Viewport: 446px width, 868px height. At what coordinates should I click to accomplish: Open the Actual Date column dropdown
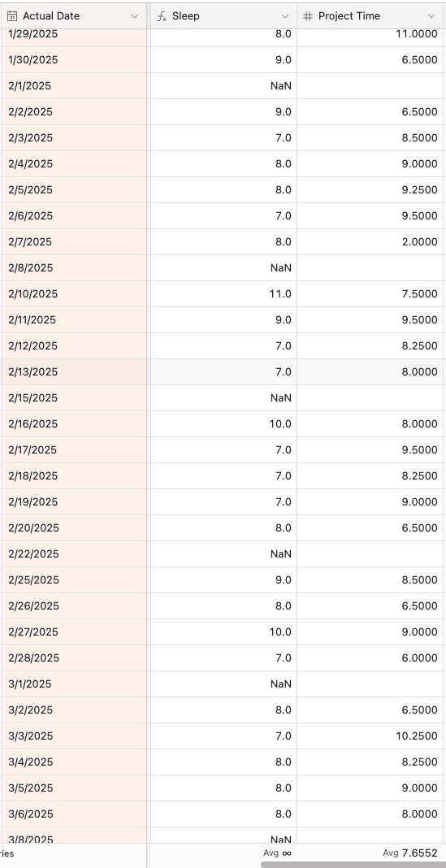point(135,16)
